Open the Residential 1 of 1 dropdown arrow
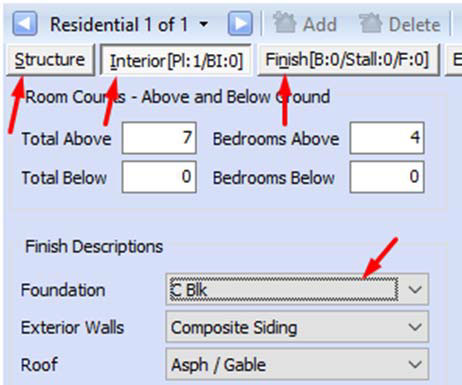 (203, 24)
